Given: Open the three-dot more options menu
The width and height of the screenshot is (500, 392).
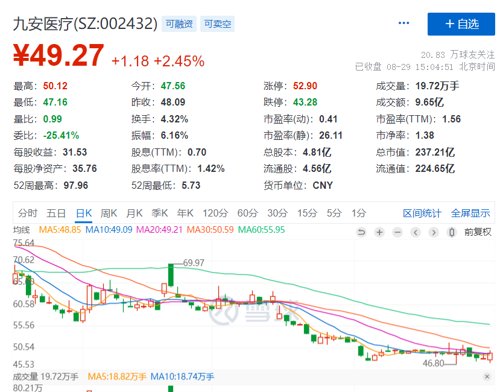Looking at the screenshot, I should point(404,23).
